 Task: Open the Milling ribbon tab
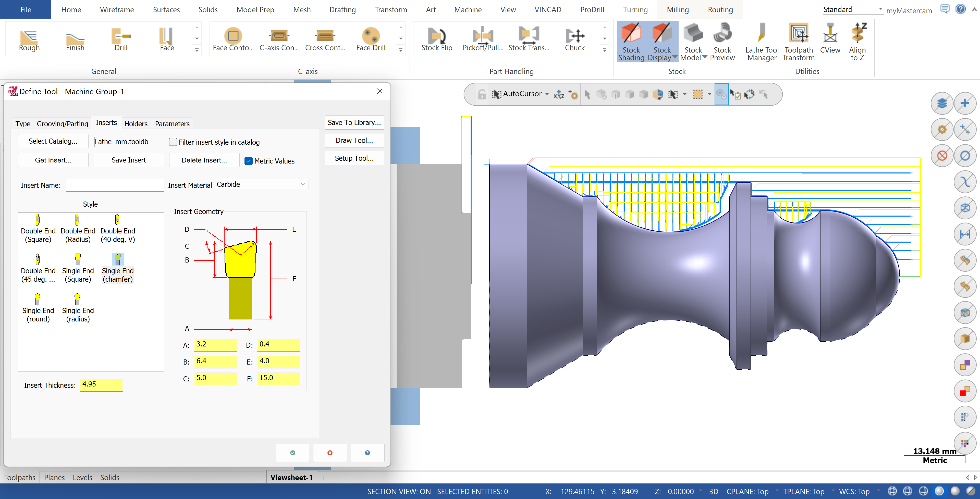[678, 9]
